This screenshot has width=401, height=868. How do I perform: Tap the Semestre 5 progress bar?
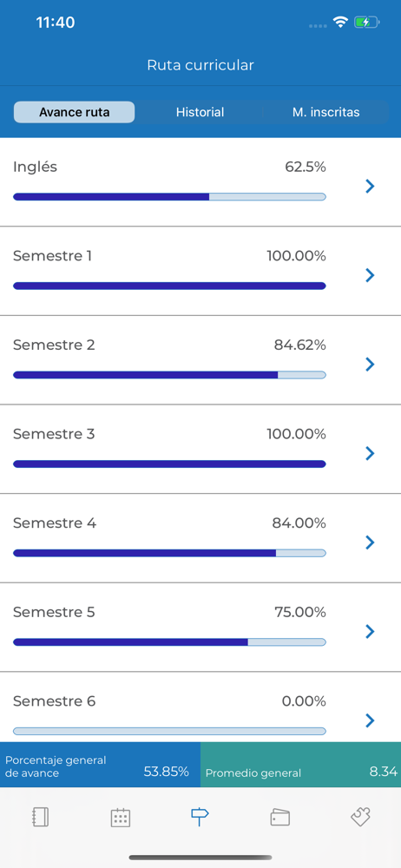coord(169,642)
